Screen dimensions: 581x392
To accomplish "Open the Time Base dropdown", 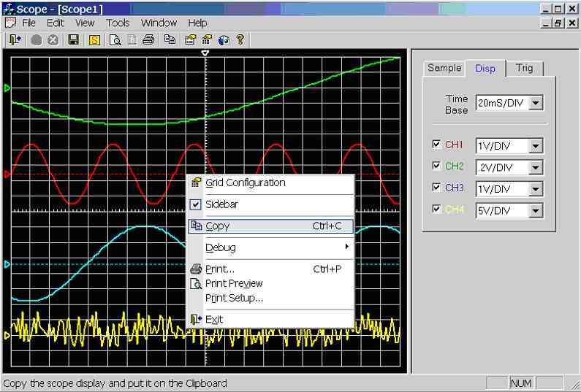I will 536,103.
